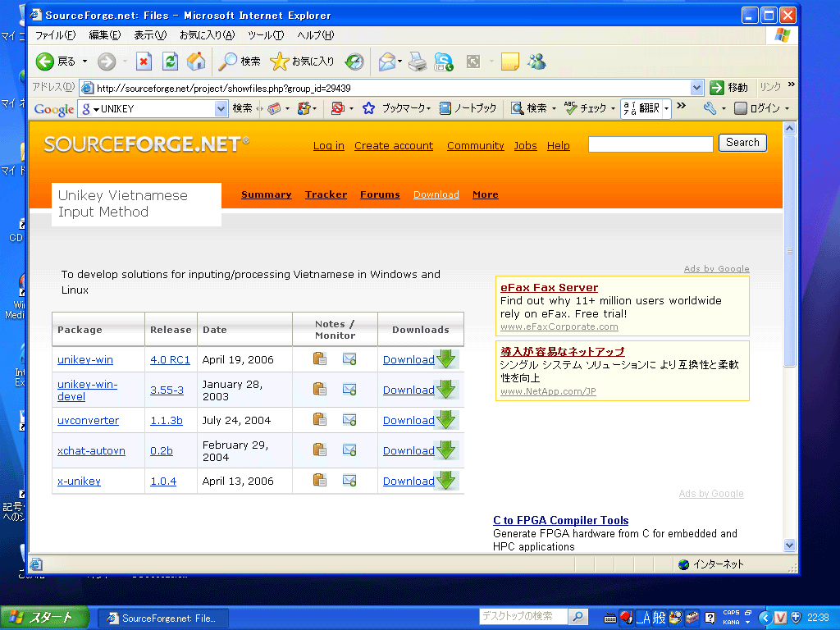Viewport: 840px width, 630px height.
Task: Click the Create account link
Action: tap(394, 146)
